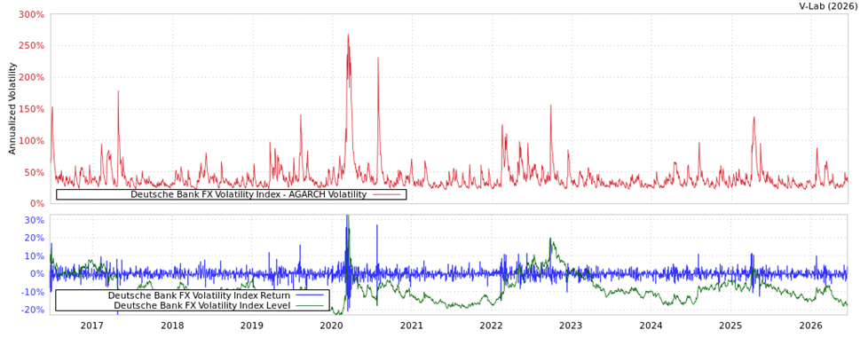
Task: Click the 300% label on the volatility axis
Action: tap(32, 14)
